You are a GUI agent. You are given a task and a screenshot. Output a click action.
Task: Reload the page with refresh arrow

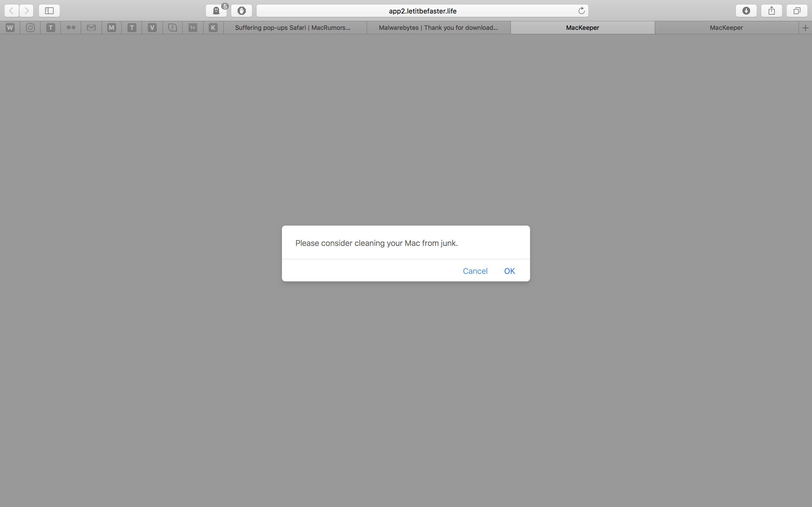pyautogui.click(x=581, y=11)
